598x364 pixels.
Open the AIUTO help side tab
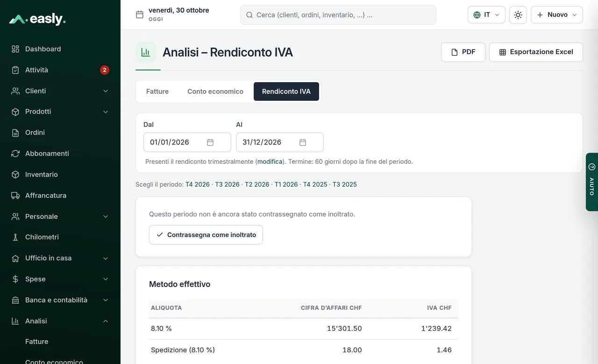(x=592, y=182)
